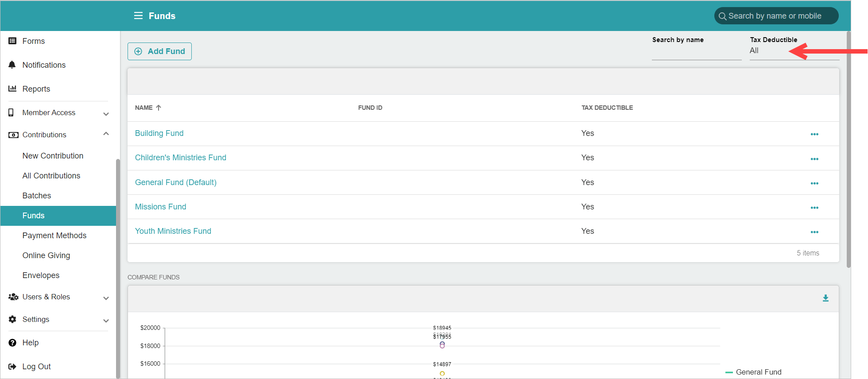Screen dimensions: 868x379
Task: Open the more options dots for Youth Ministries Fund
Action: [814, 232]
